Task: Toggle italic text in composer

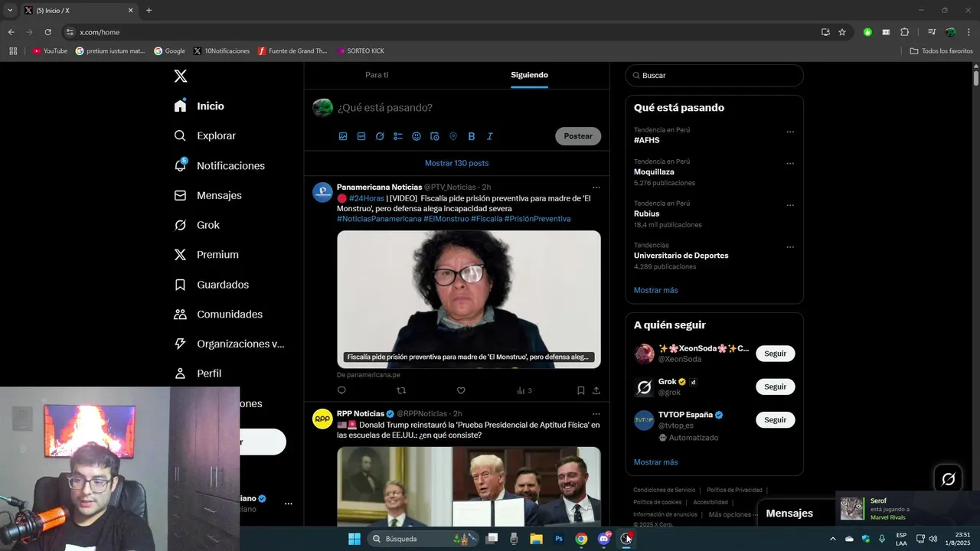Action: point(490,136)
